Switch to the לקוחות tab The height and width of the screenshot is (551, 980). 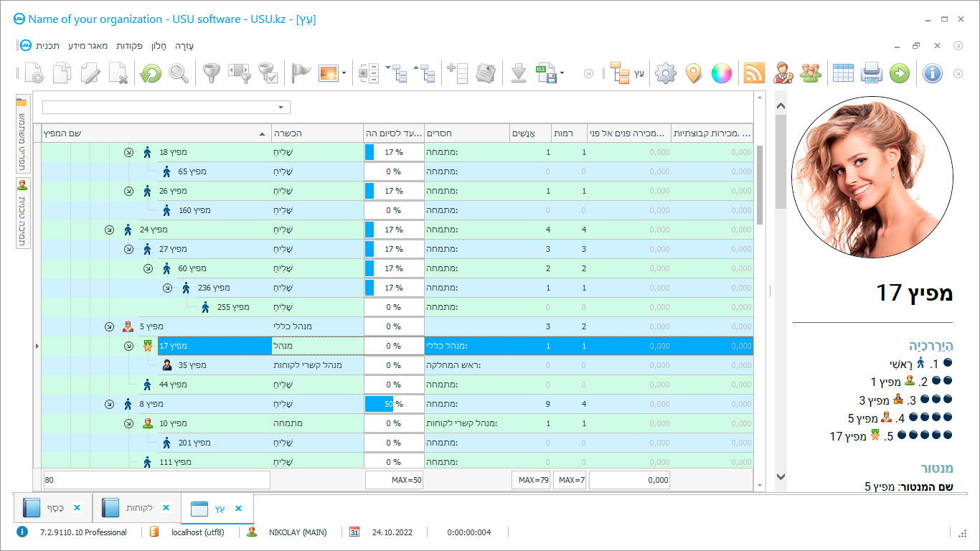tap(138, 508)
